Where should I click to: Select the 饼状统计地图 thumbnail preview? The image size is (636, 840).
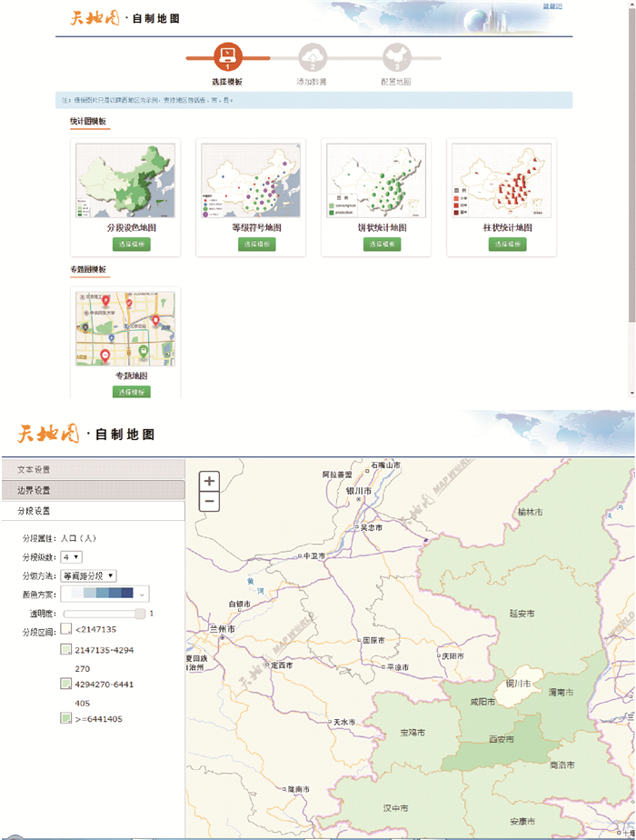[x=377, y=181]
